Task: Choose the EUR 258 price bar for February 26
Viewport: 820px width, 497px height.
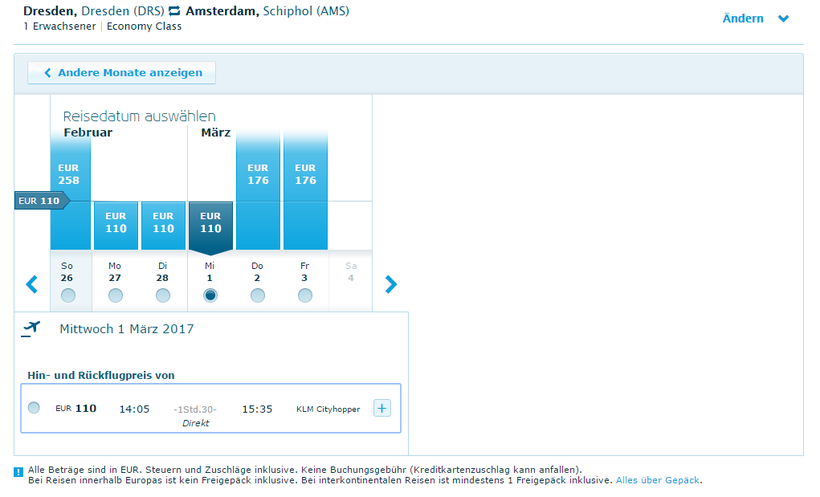Action: point(71,191)
